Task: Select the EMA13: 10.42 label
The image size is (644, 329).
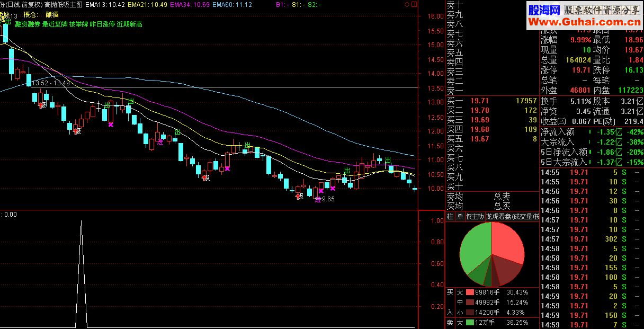Action: click(105, 4)
